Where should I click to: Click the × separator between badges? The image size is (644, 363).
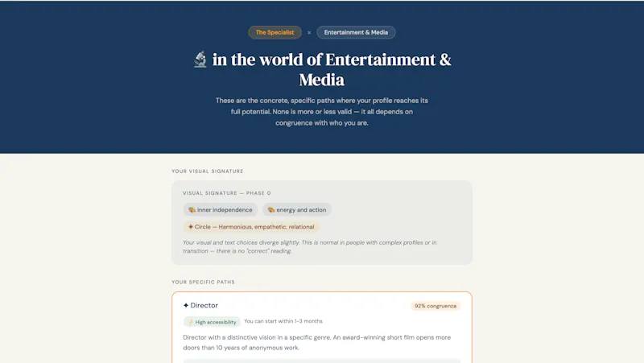(309, 32)
